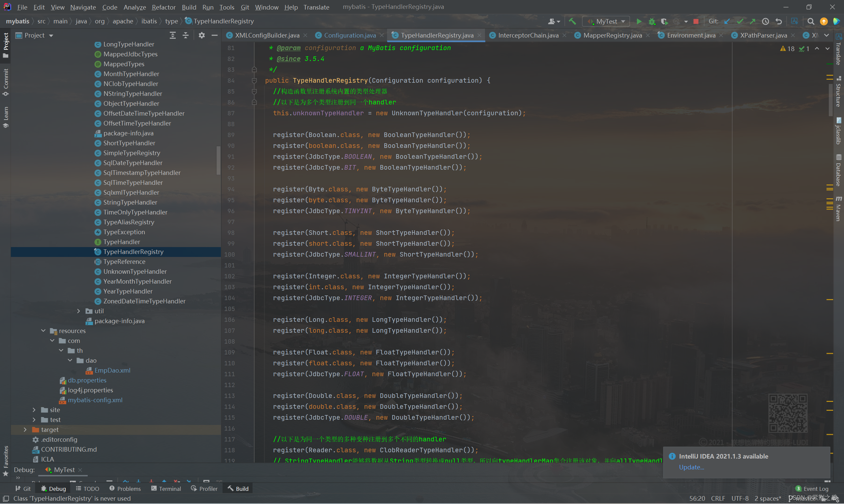
Task: Toggle the Structure tool window stripe button
Action: pos(839,91)
